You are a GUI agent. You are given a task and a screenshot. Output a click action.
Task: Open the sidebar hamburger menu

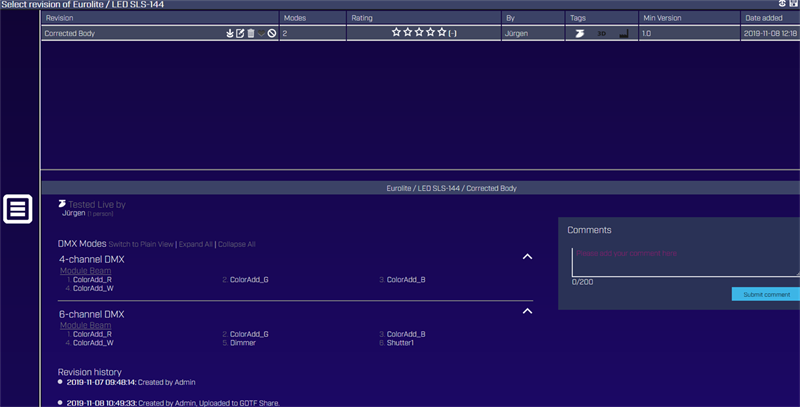18,209
